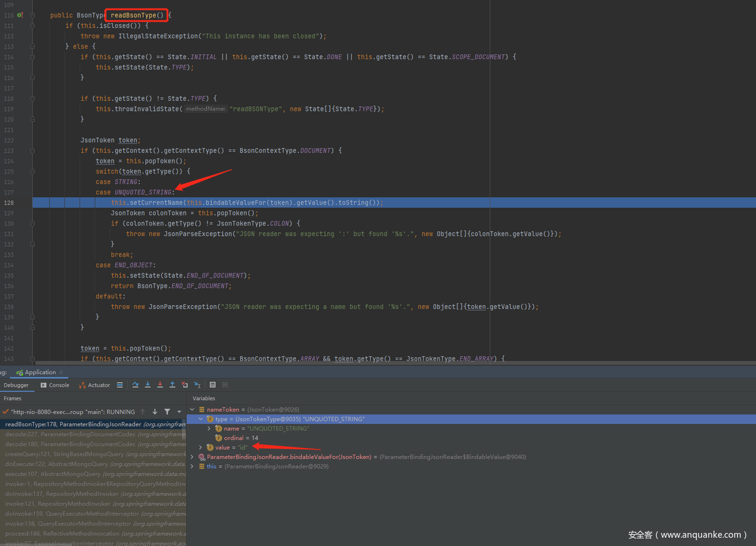Switch to the Console tab
This screenshot has height=546, width=756.
(x=55, y=385)
